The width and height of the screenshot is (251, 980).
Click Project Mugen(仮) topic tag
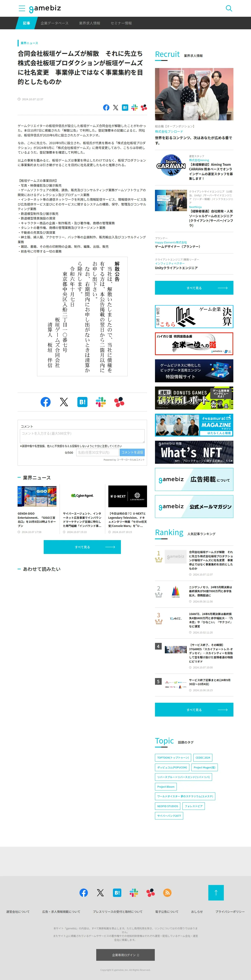(x=205, y=767)
